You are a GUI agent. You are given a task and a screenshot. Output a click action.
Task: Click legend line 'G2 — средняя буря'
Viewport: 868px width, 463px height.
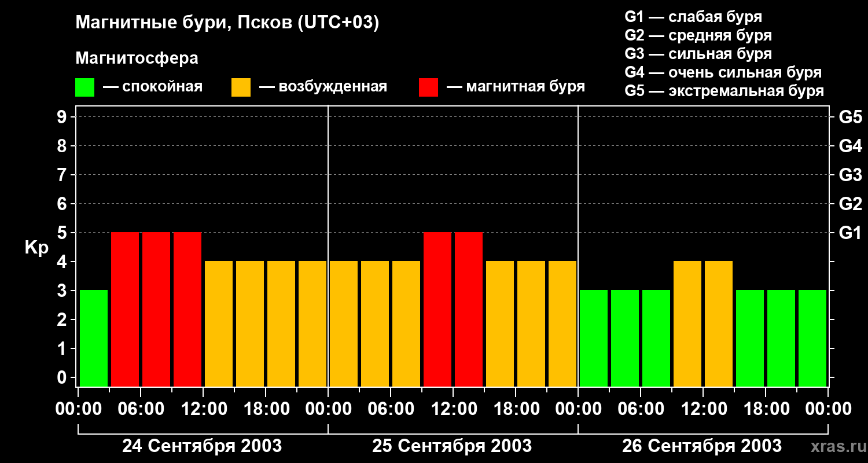pos(698,35)
